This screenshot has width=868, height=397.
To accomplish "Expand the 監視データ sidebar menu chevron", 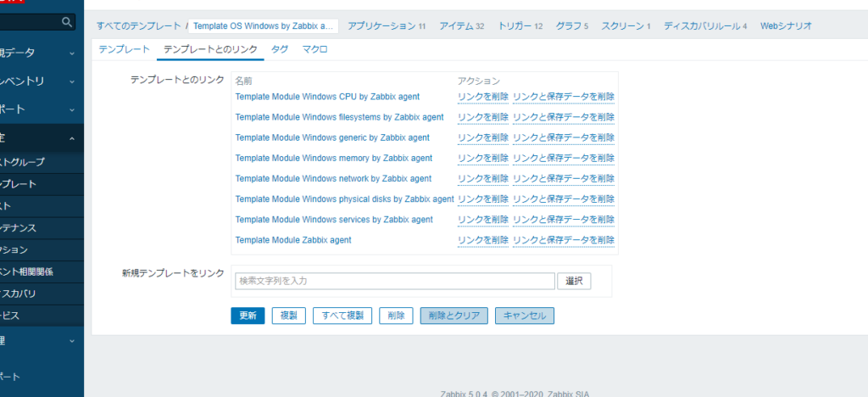I will coord(72,53).
